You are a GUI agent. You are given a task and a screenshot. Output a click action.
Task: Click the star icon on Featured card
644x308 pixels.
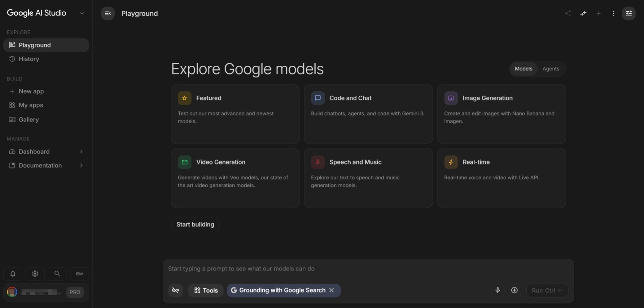tap(184, 98)
